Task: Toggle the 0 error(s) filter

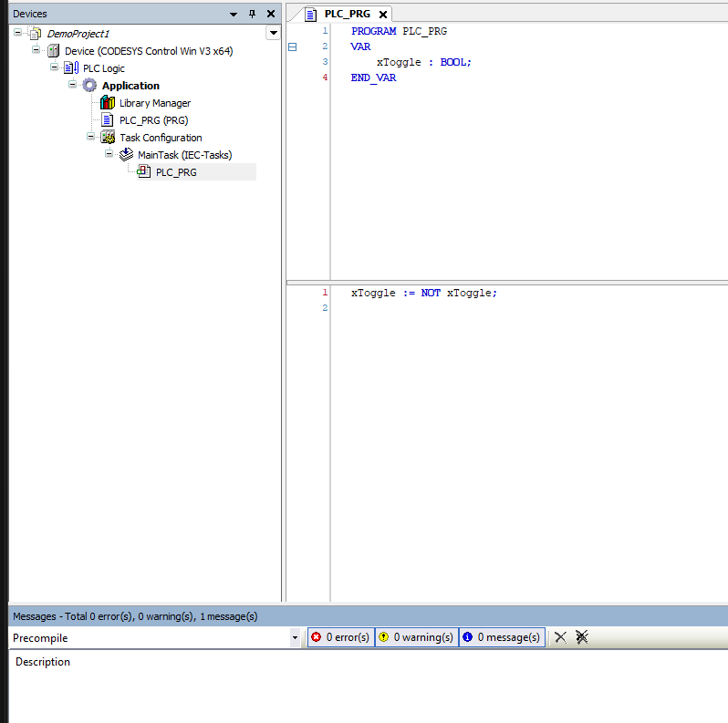Action: pos(341,637)
